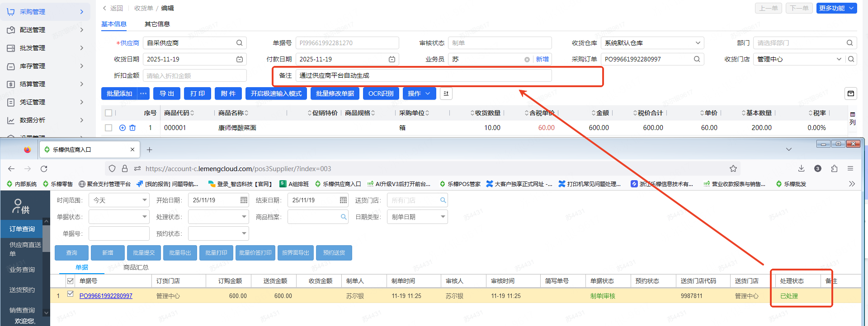
Task: Expand the 配送管理 sidebar menu
Action: [x=45, y=30]
